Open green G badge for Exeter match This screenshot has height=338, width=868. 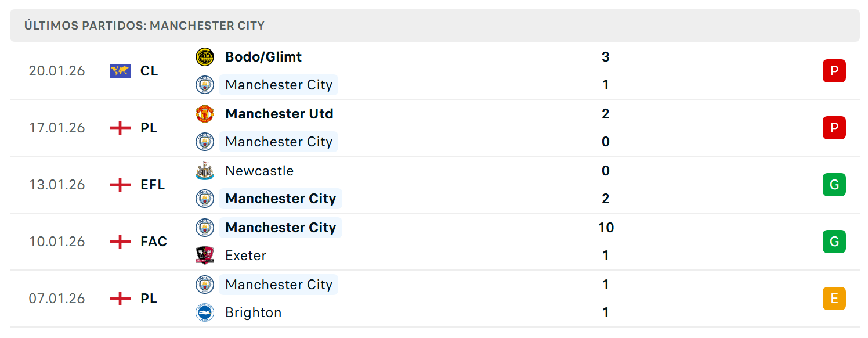click(x=834, y=242)
